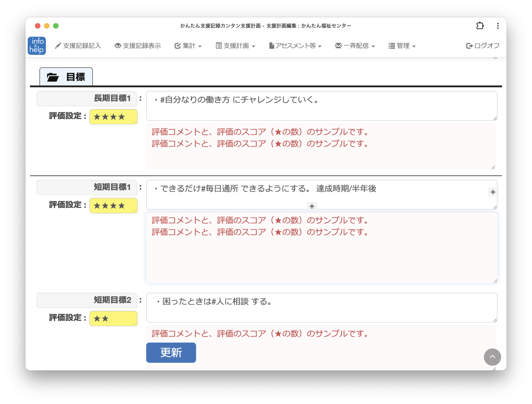Screen dimensions: 532x404
Task: Click the 長期目標1 label
Action: point(87,98)
